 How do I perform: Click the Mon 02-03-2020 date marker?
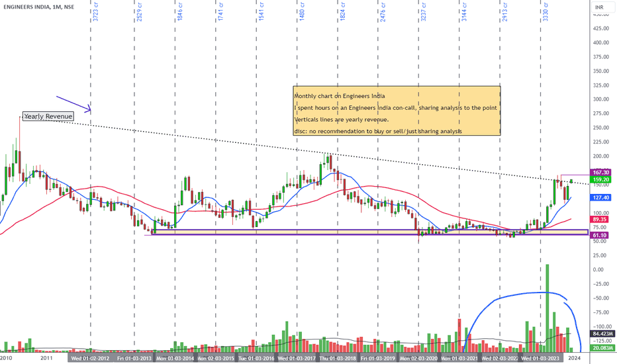(418, 358)
